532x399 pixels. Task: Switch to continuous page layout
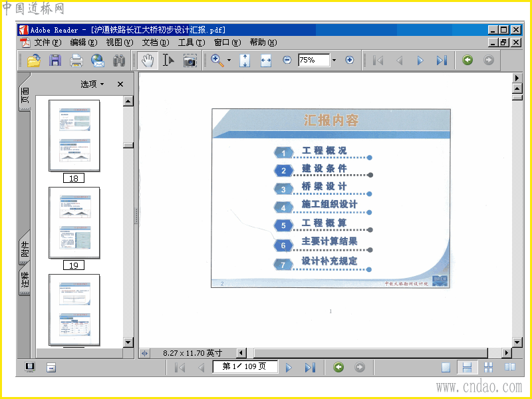467,368
